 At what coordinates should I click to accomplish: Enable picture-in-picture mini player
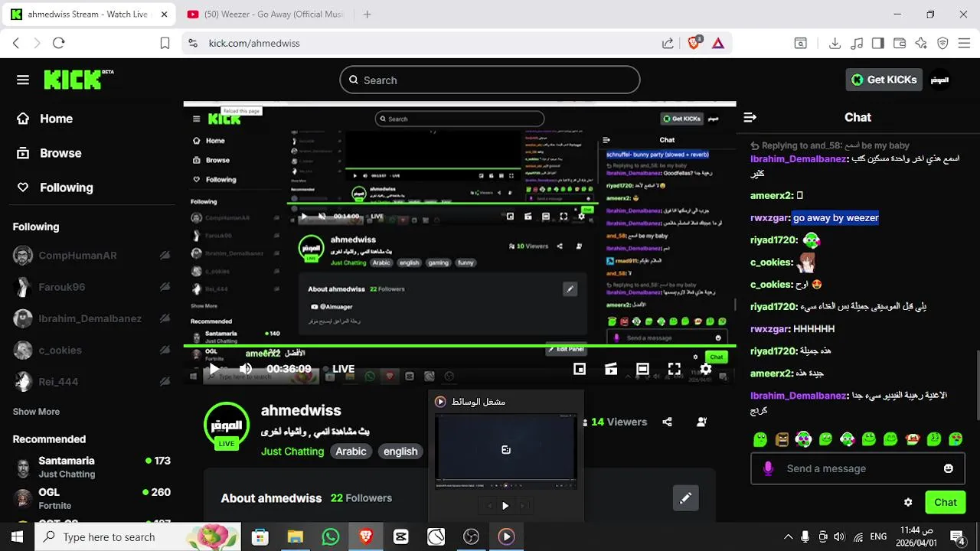580,369
